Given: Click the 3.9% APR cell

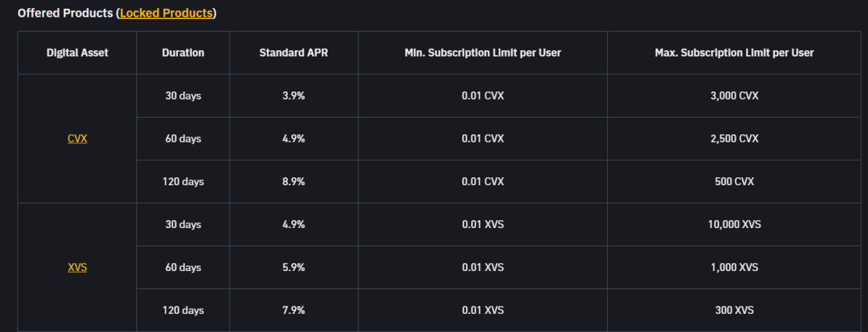Looking at the screenshot, I should click(294, 96).
